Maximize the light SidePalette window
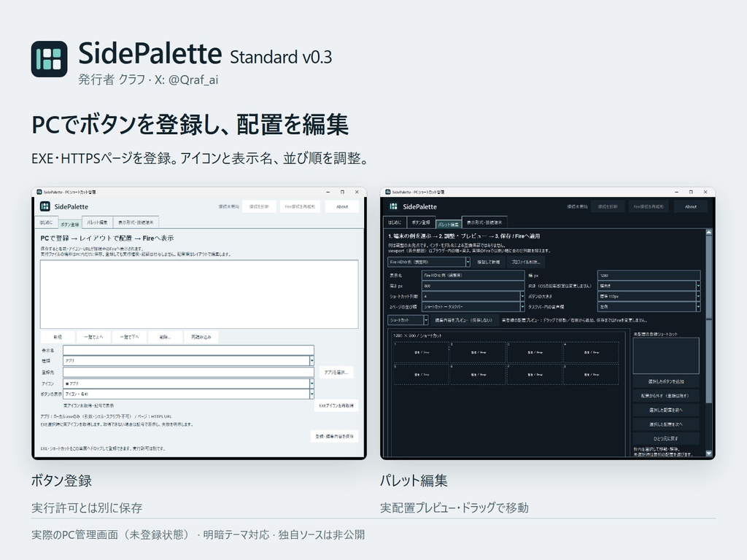The width and height of the screenshot is (747, 560). pos(342,192)
